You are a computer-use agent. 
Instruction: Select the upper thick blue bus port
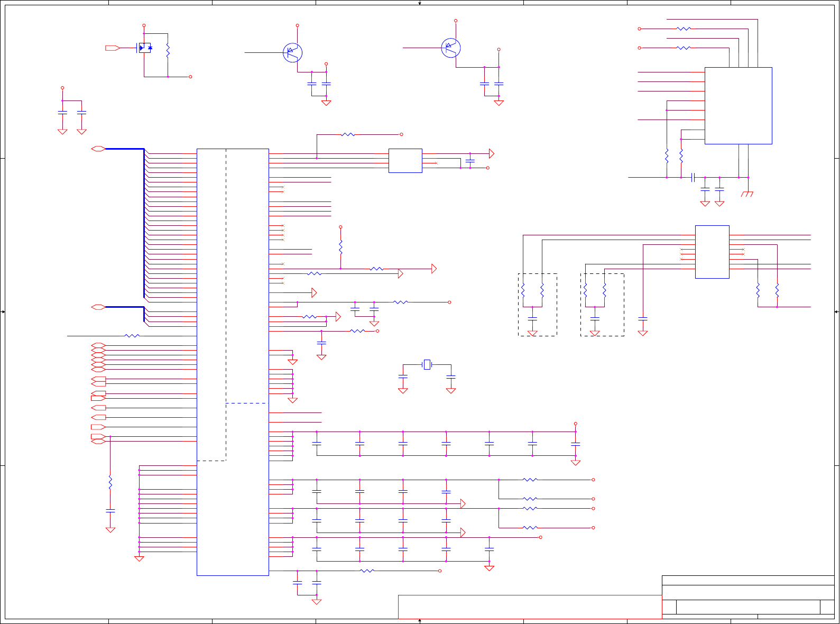point(98,149)
